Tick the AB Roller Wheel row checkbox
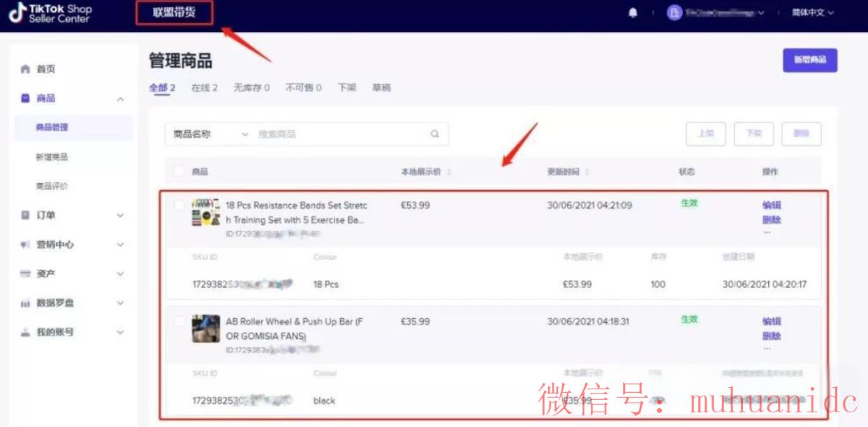The width and height of the screenshot is (868, 427). [180, 321]
